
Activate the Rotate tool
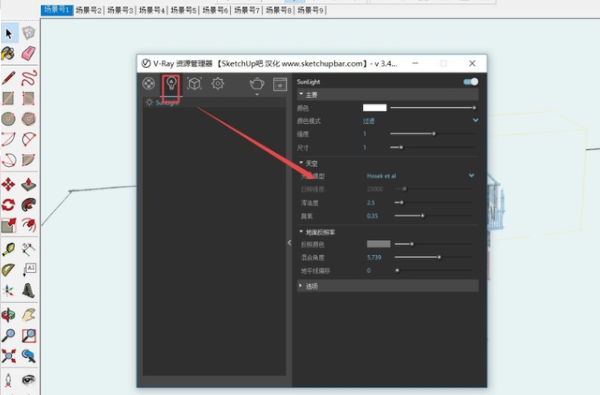[8, 205]
